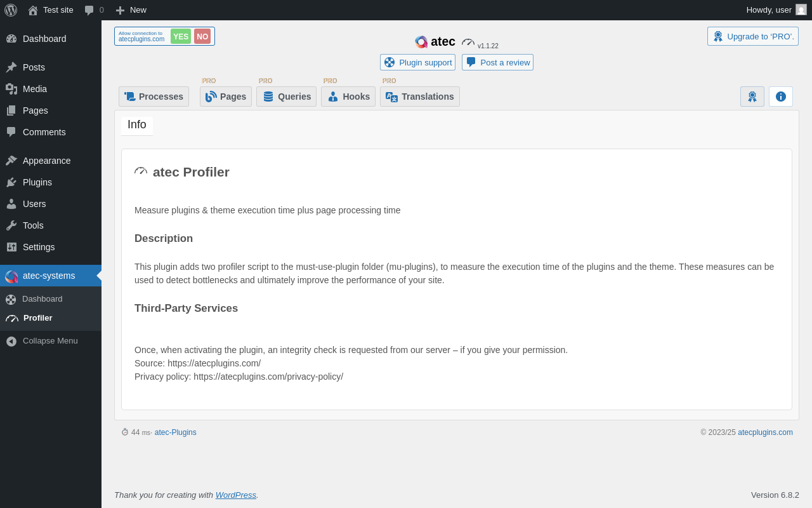Open the Translations tab
The image size is (812, 508).
tap(419, 97)
